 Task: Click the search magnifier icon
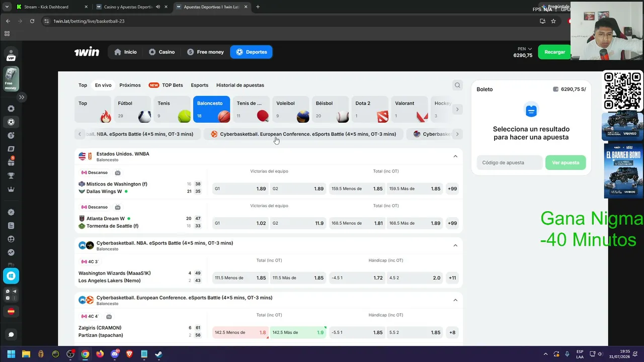[x=457, y=85]
